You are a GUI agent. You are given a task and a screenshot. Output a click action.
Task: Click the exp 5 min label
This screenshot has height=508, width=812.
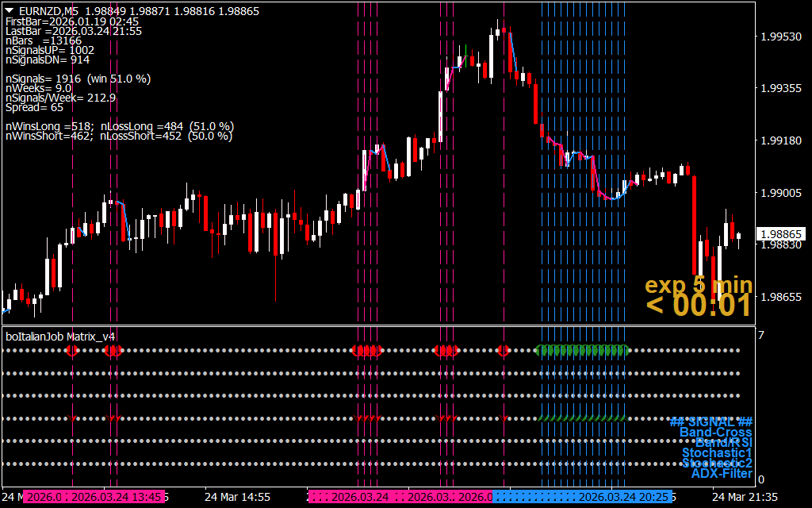(698, 285)
